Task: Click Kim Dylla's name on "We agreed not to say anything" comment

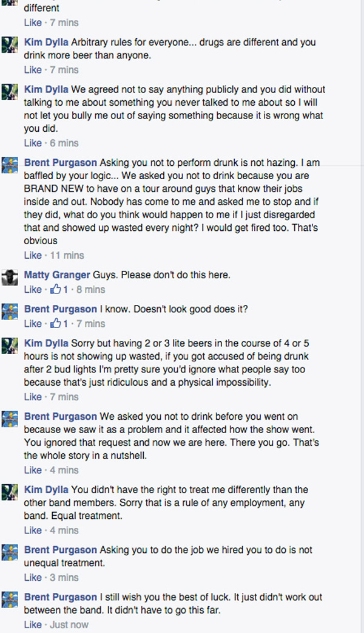Action: click(46, 89)
